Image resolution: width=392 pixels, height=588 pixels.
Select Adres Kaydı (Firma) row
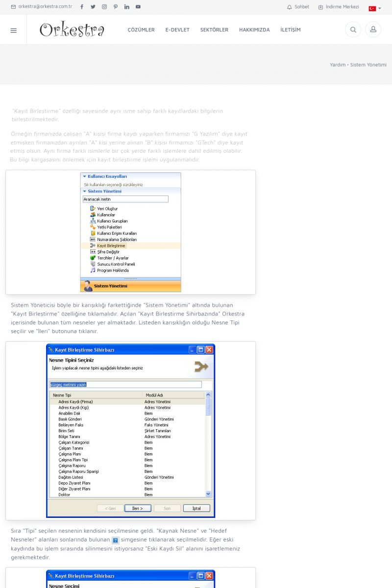tap(127, 402)
